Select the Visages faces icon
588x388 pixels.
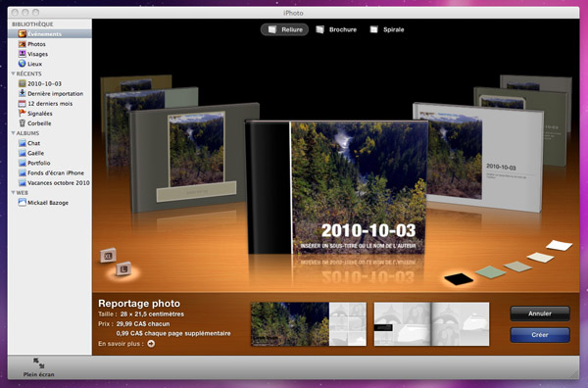(23, 54)
